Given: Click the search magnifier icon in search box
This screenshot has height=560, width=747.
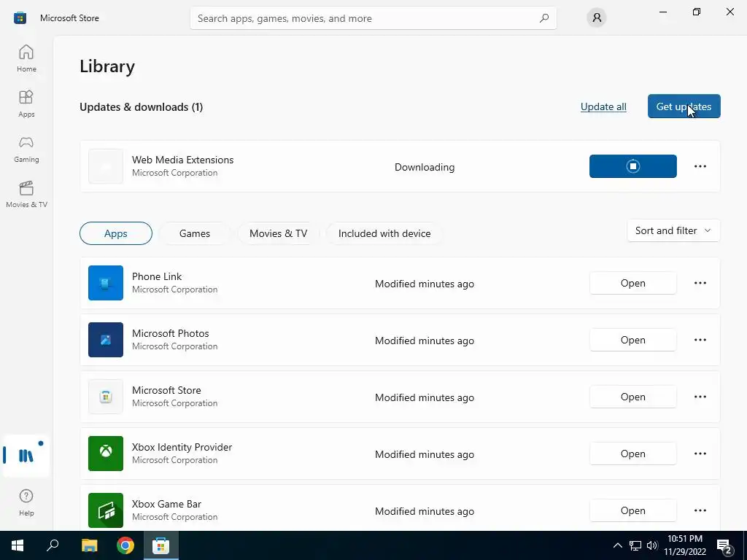Looking at the screenshot, I should coord(544,18).
